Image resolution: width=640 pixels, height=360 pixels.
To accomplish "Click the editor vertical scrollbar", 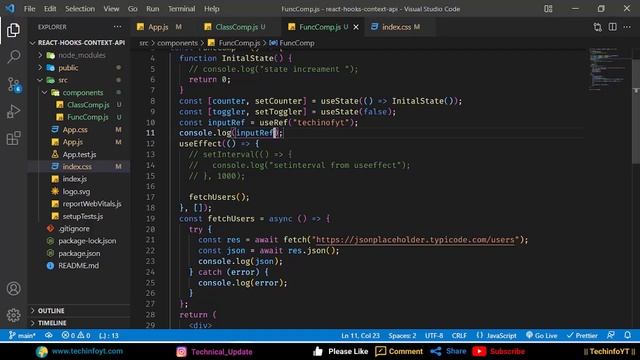I will tap(636, 111).
